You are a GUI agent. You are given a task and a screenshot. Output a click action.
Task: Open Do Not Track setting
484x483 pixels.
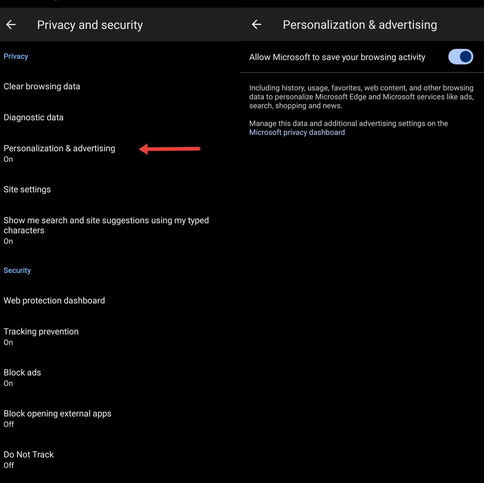pyautogui.click(x=120, y=460)
